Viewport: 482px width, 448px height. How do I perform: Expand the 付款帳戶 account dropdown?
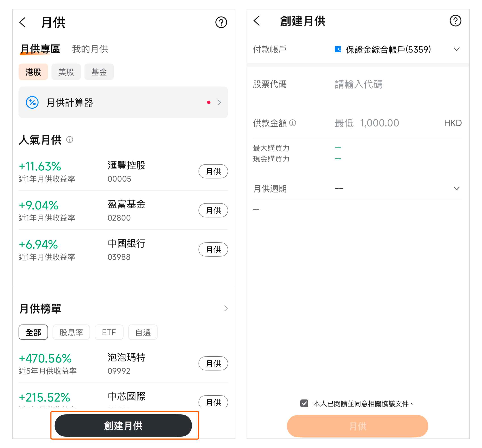[456, 49]
